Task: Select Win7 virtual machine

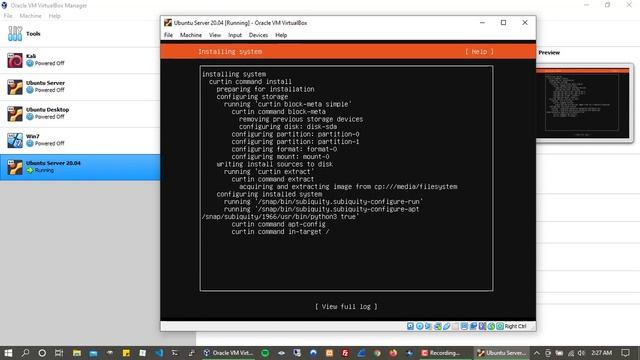Action: pos(80,140)
